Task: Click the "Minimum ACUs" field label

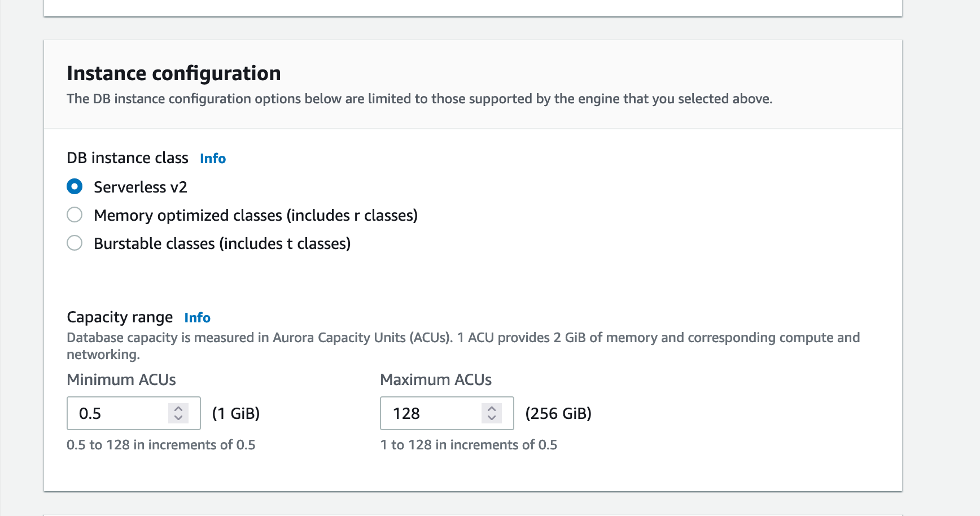Action: (x=121, y=380)
